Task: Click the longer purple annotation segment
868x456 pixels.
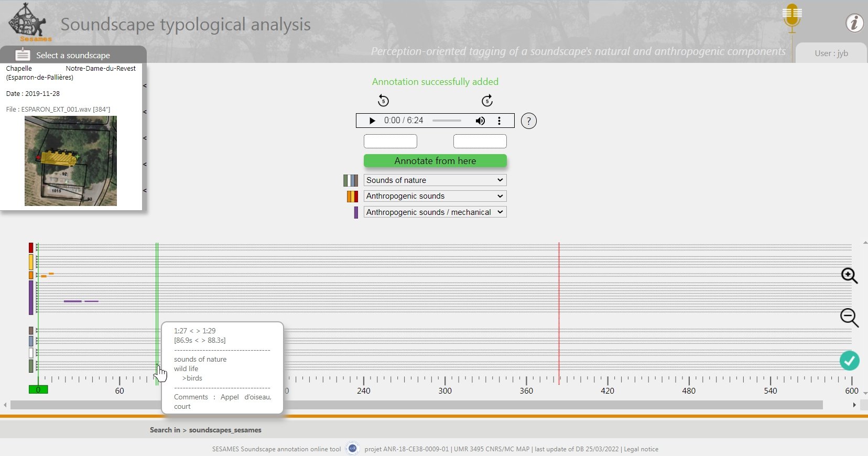Action: pyautogui.click(x=73, y=301)
